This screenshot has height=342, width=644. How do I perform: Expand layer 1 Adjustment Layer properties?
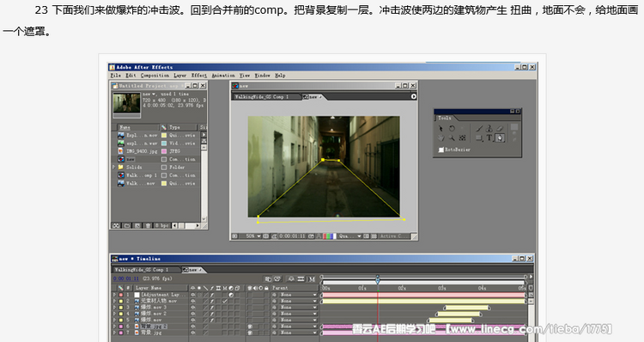(114, 295)
